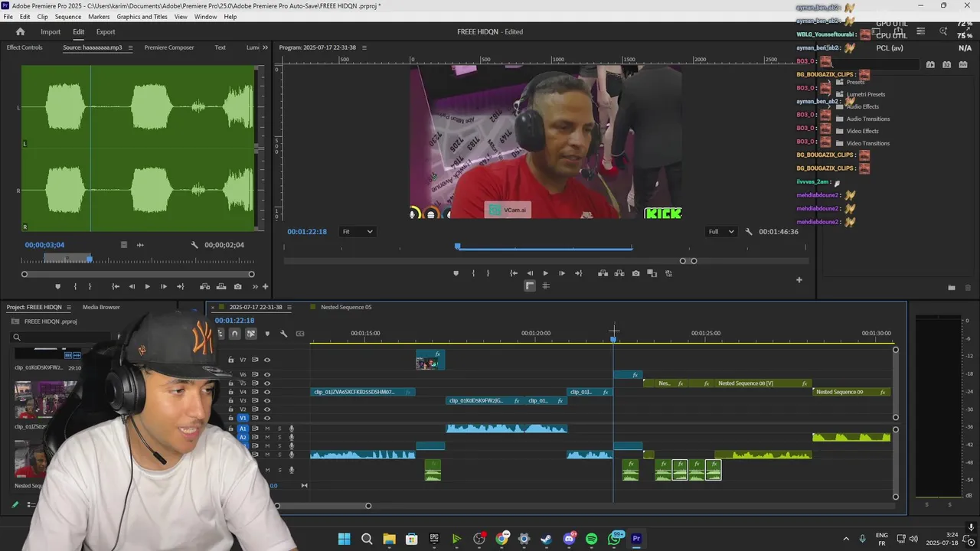Viewport: 980px width, 551px height.
Task: Click the Export workspace button
Action: point(106,31)
